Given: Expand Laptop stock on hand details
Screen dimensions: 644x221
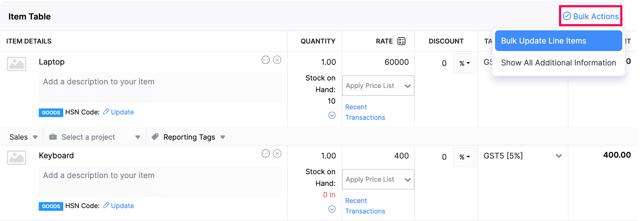Looking at the screenshot, I should 332,115.
